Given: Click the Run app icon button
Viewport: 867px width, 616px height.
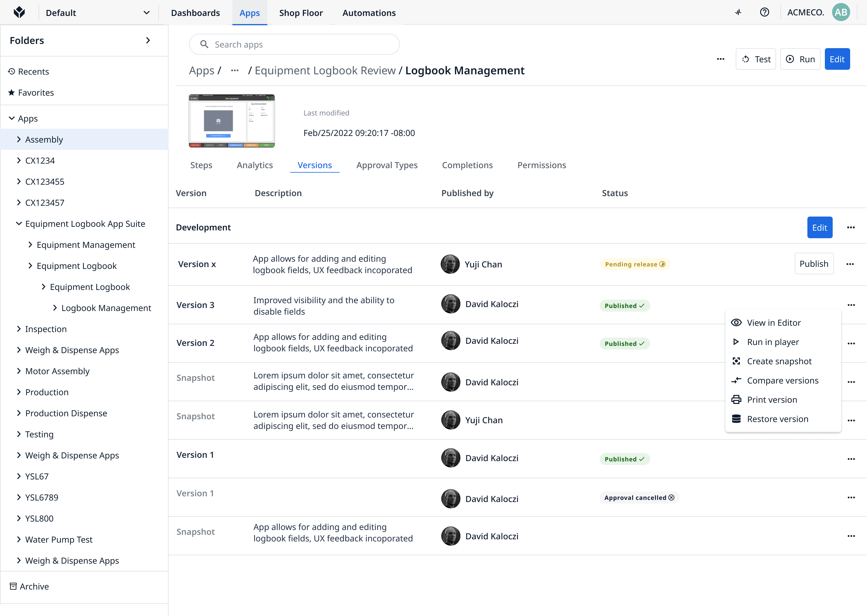Looking at the screenshot, I should click(x=790, y=59).
